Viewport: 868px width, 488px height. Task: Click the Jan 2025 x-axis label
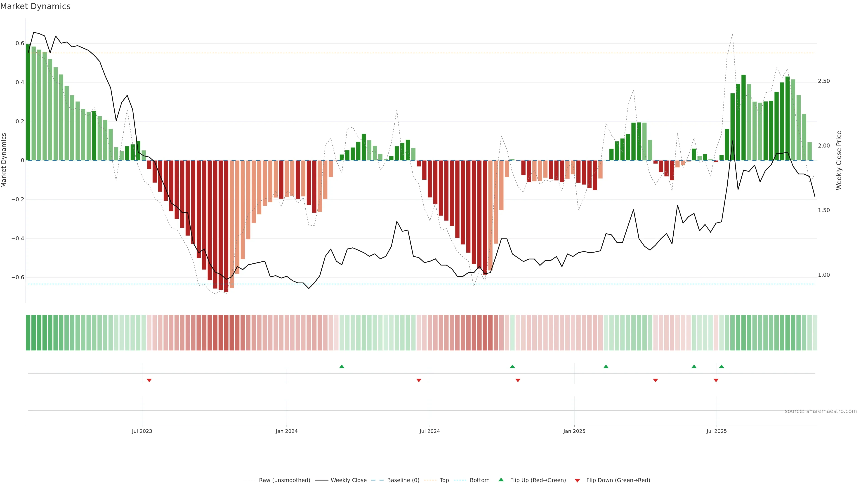click(574, 431)
